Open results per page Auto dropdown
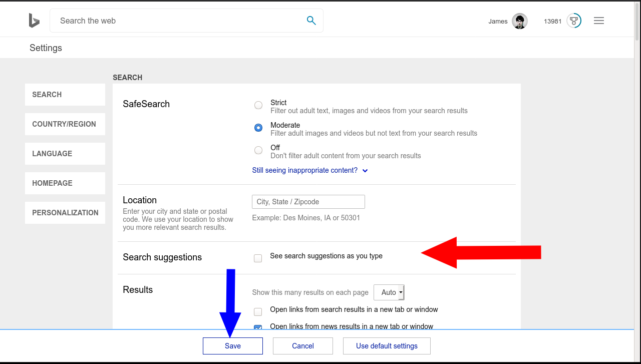Screen dimensions: 641x364 coord(389,292)
